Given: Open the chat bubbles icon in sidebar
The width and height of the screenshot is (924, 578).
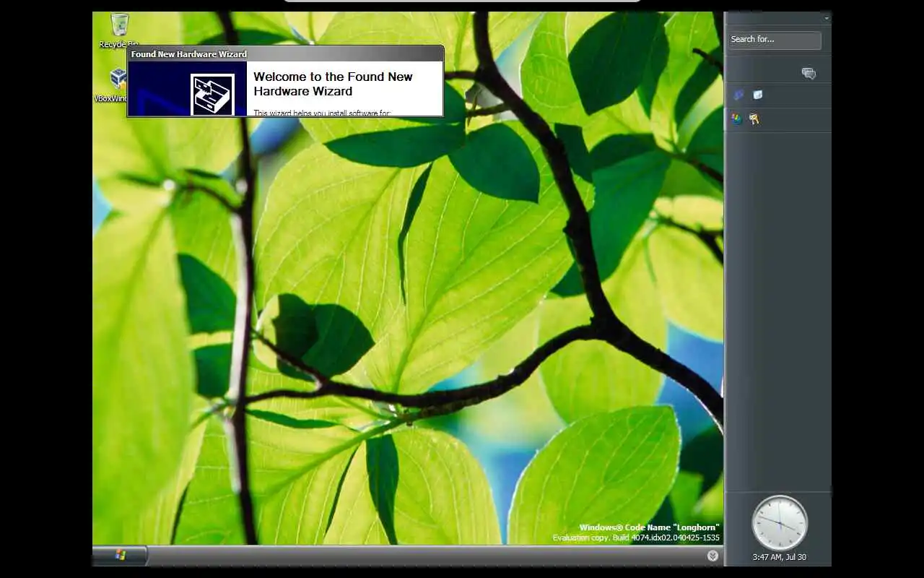Looking at the screenshot, I should click(x=808, y=73).
